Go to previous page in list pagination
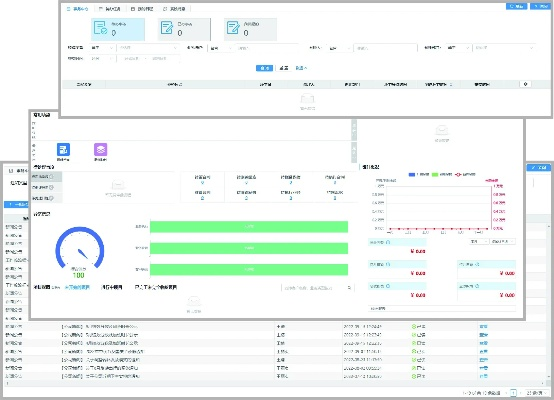The image size is (554, 400). (x=506, y=393)
